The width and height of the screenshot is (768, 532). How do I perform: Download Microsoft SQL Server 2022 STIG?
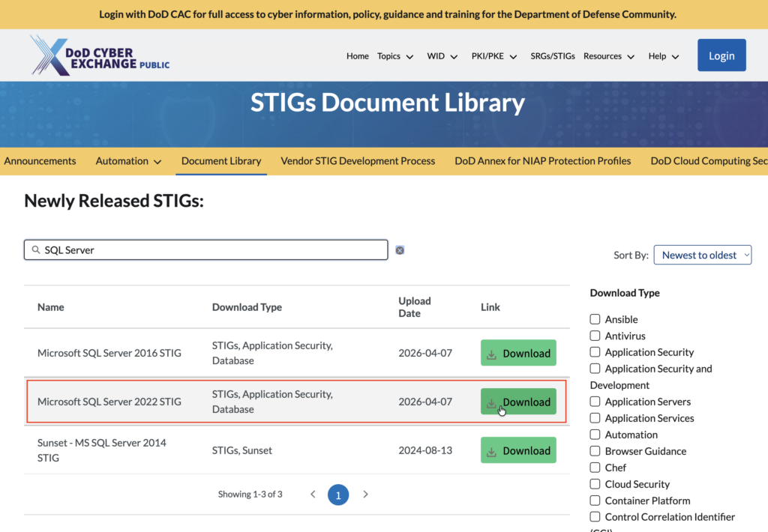[x=518, y=402]
